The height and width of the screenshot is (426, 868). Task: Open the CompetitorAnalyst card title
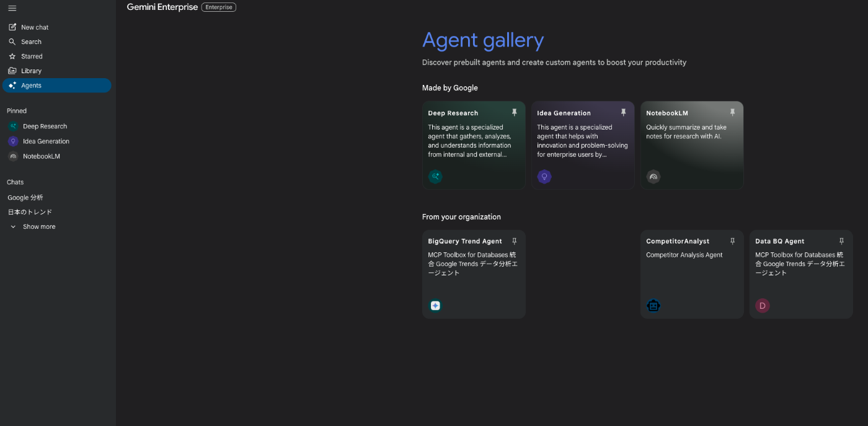click(678, 241)
